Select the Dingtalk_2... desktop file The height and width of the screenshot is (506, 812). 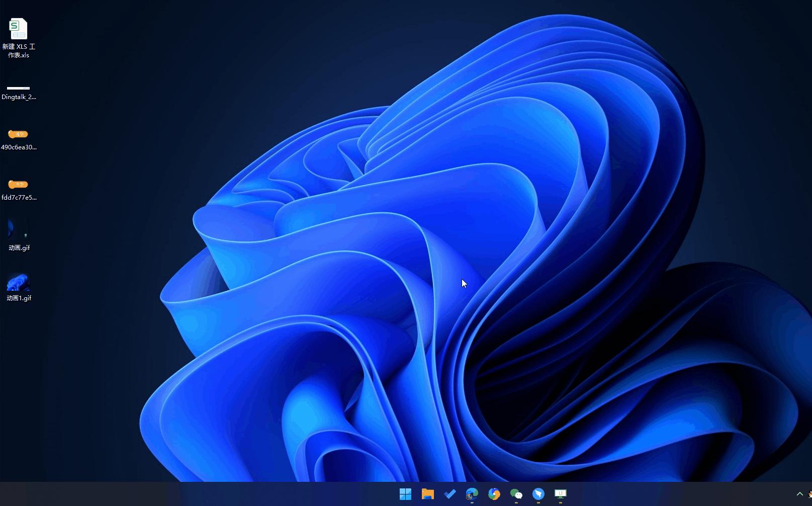19,89
